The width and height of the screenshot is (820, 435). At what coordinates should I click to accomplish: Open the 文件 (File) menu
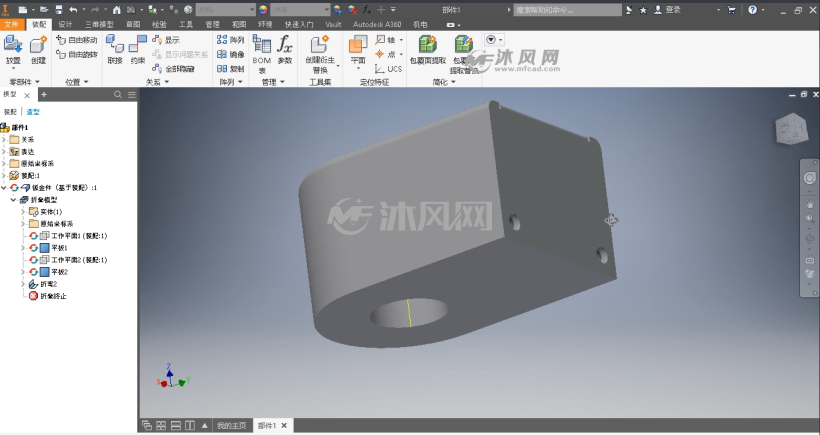tap(12, 24)
